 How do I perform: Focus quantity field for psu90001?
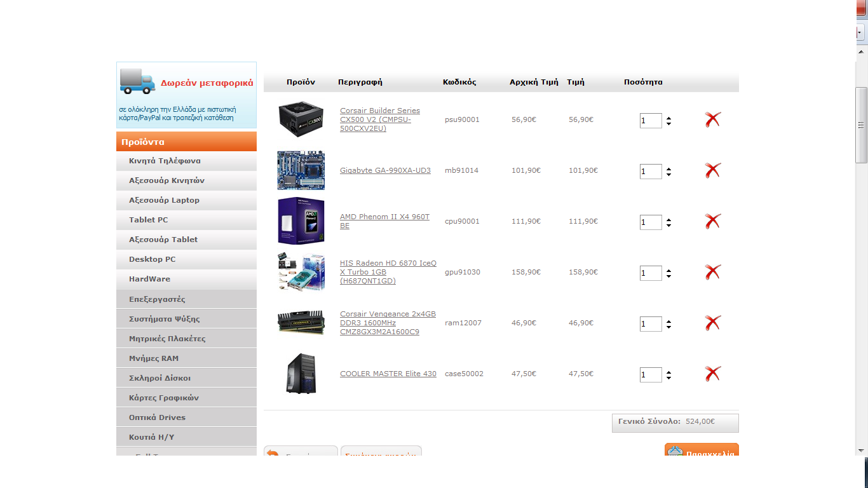651,121
